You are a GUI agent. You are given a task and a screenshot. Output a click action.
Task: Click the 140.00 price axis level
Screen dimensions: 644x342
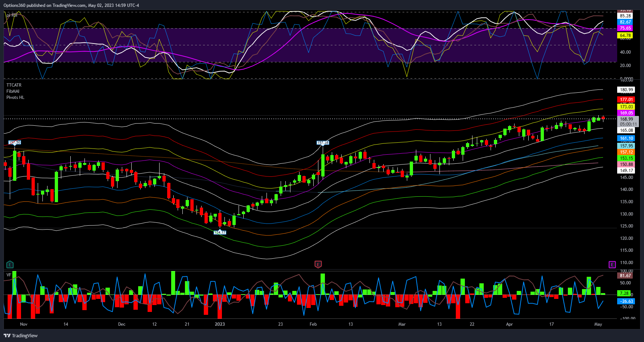tap(627, 189)
